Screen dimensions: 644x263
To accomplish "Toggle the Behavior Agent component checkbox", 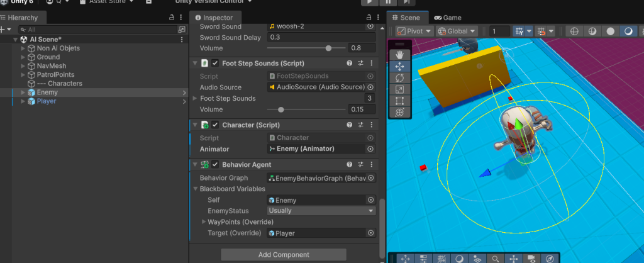I will [x=215, y=165].
